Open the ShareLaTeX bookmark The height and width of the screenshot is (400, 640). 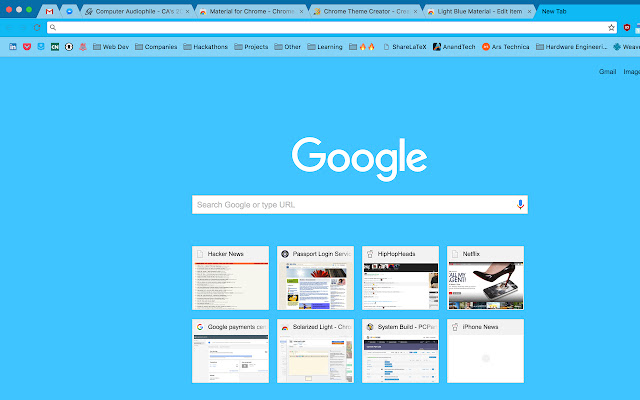coord(404,47)
